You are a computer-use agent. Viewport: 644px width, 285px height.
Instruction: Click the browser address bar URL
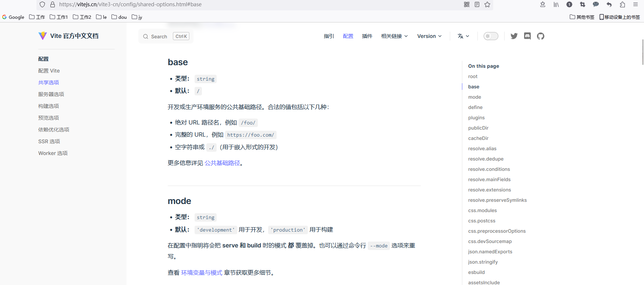(130, 4)
